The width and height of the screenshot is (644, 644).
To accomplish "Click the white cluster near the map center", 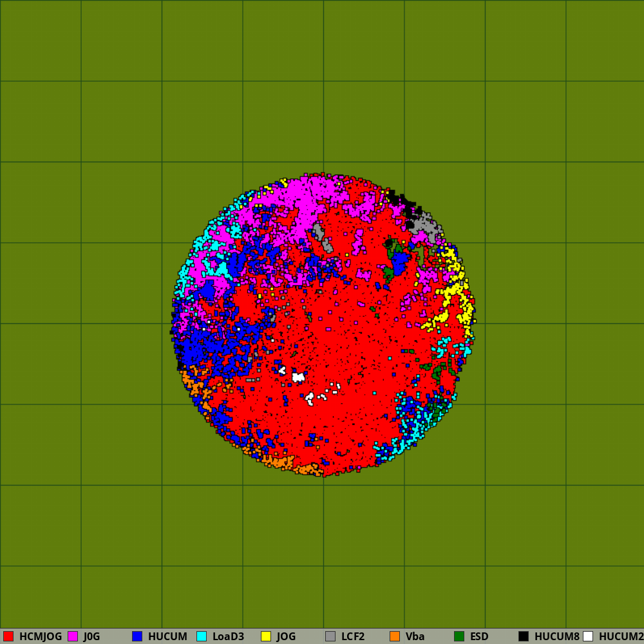I will coord(298,377).
